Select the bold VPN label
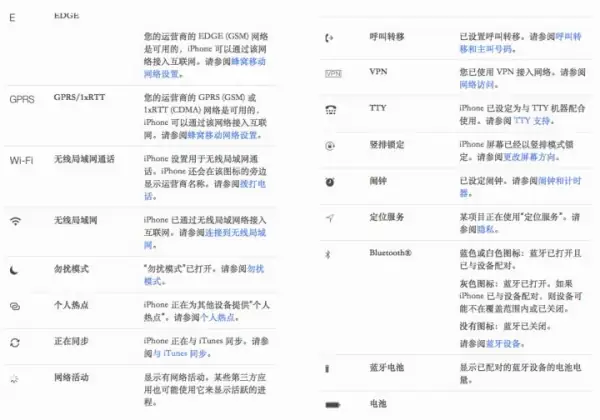 [x=378, y=72]
